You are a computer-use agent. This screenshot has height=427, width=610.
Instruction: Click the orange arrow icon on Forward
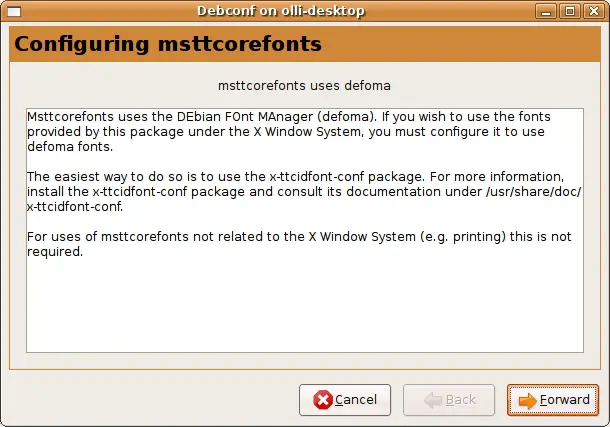(x=527, y=400)
